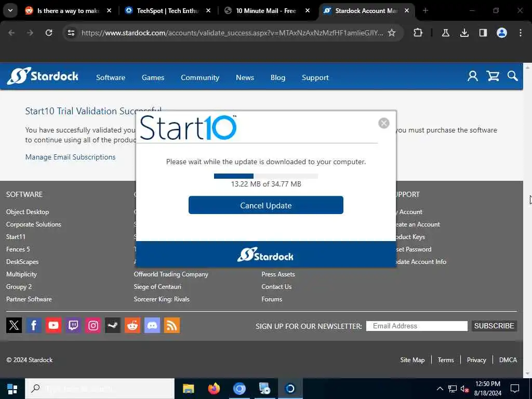The image size is (532, 399).
Task: Open the site search magnifier icon
Action: [512, 76]
